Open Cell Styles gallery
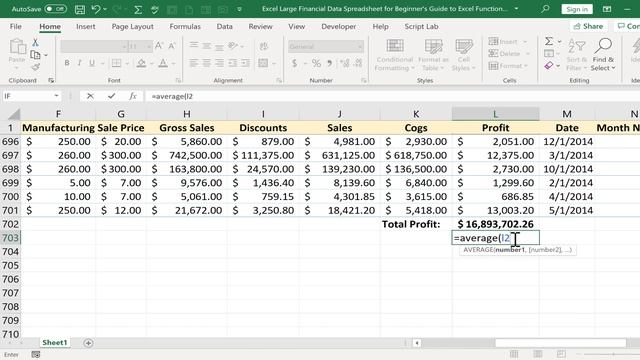Image resolution: width=640 pixels, height=360 pixels. [x=464, y=55]
